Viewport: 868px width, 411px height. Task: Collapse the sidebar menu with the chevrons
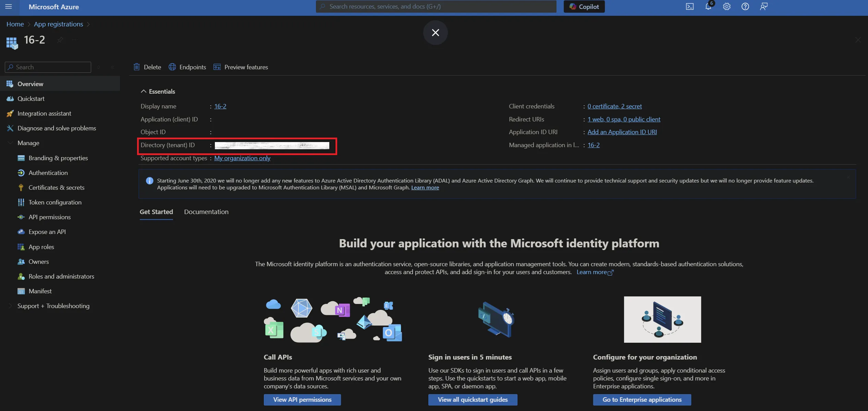(113, 67)
